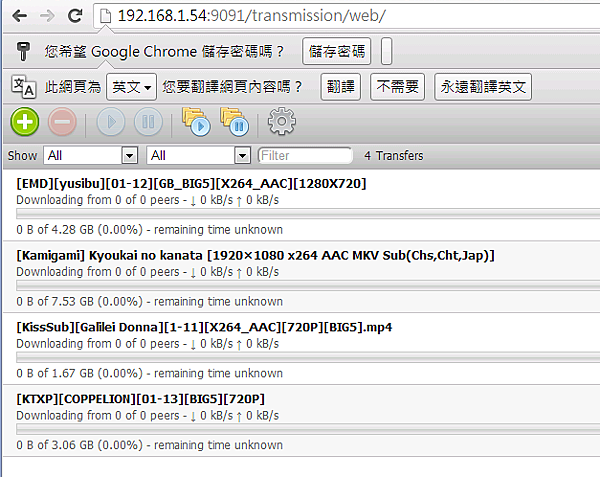Click the address bar URL
This screenshot has width=600, height=477.
tap(252, 16)
